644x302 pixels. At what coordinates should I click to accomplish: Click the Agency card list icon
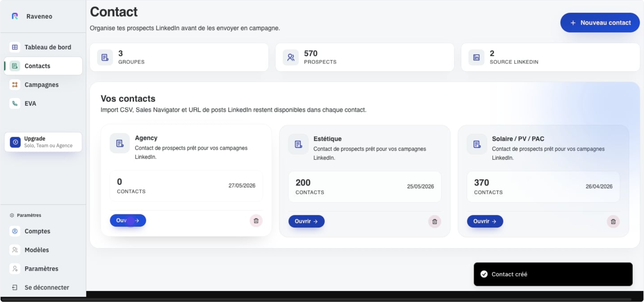120,143
